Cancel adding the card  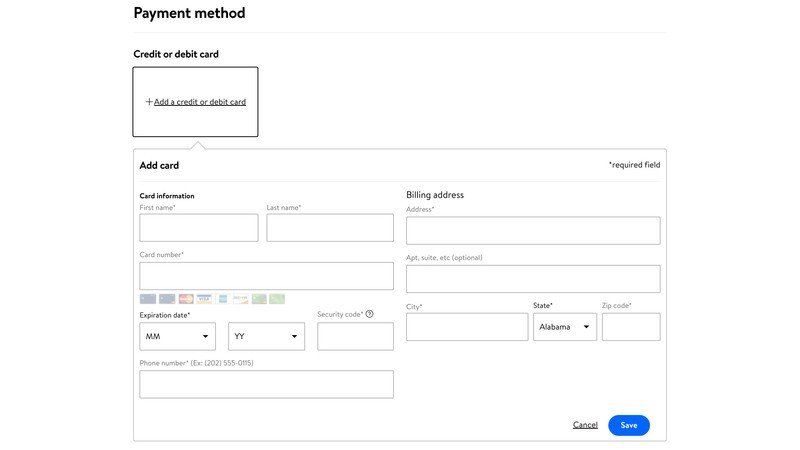[x=585, y=425]
